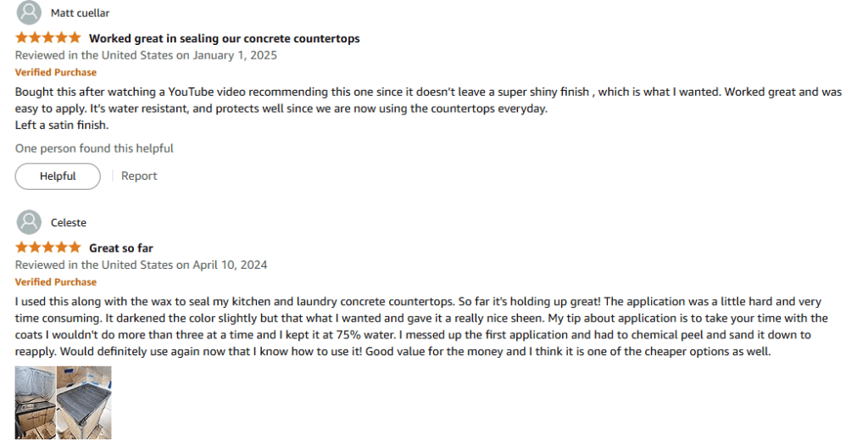This screenshot has height=446, width=868.
Task: Report Matt cuellar's review
Action: tap(139, 176)
